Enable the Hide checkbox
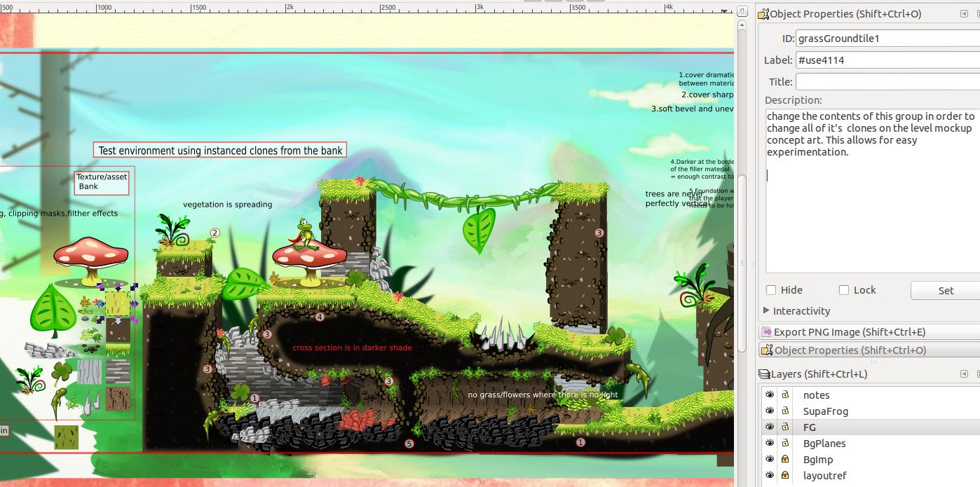 pos(771,289)
